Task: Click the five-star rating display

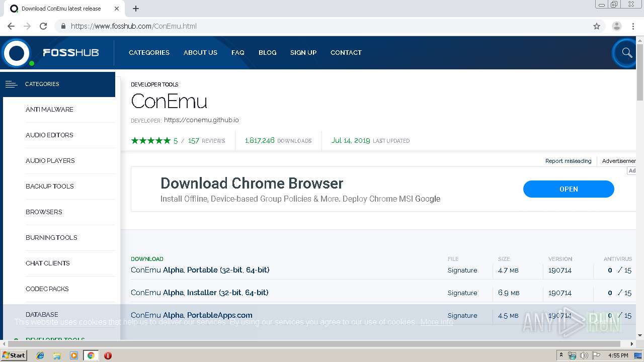Action: 151,141
